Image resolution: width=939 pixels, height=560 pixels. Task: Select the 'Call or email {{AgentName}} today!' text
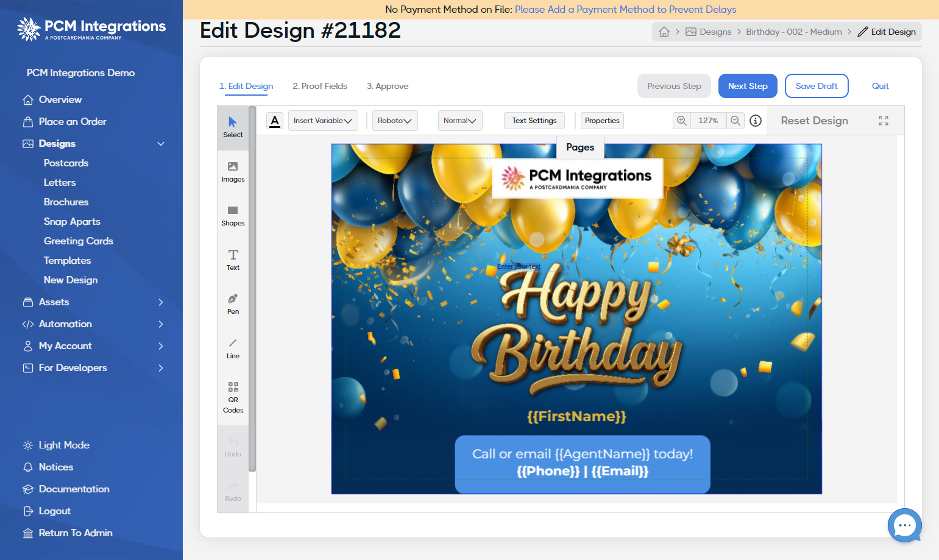click(583, 453)
